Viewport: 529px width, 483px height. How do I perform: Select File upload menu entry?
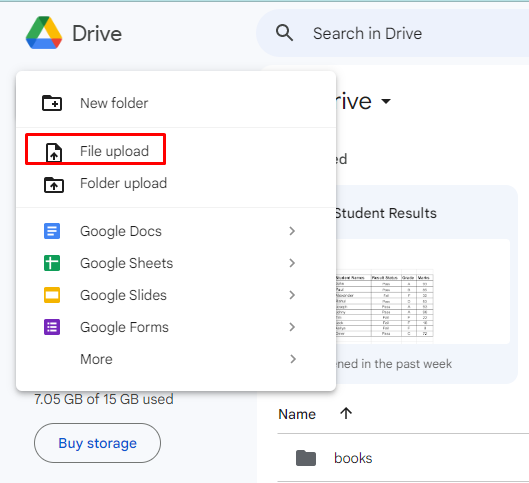[x=176, y=151]
